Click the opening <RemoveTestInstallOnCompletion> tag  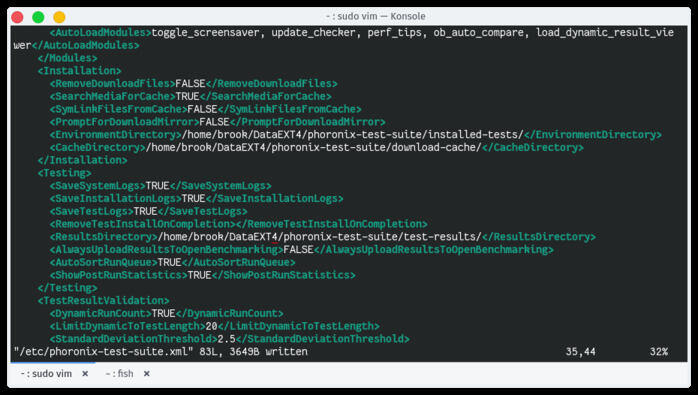tap(142, 224)
